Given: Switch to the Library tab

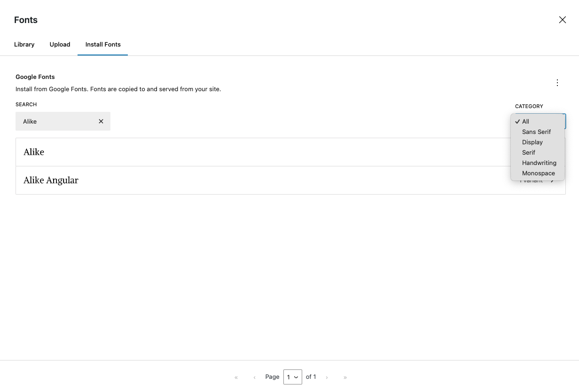Looking at the screenshot, I should [x=24, y=44].
